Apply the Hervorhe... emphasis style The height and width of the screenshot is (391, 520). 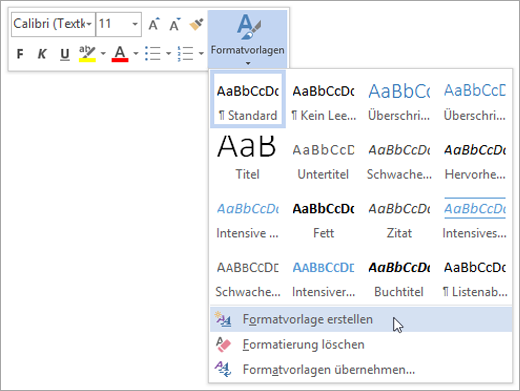tap(475, 158)
